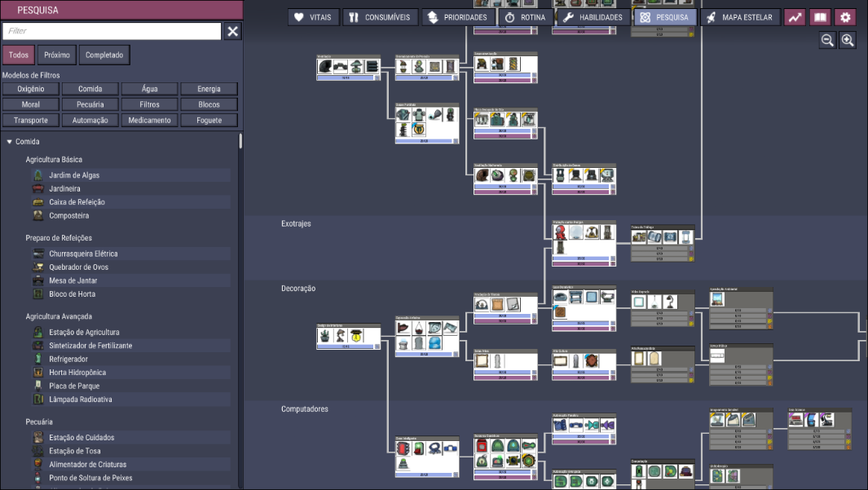Select Caixa de Refeição entry
This screenshot has height=490, width=868.
click(x=130, y=202)
